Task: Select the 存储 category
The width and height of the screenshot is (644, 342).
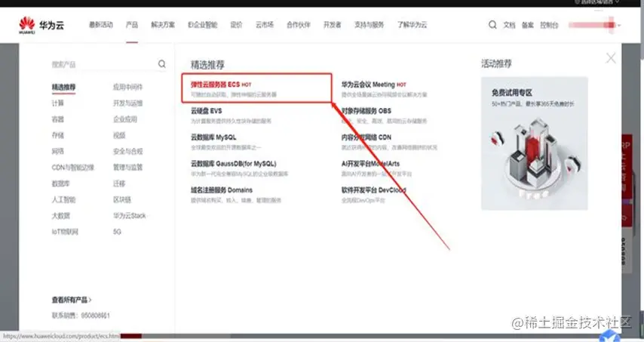Action: click(x=58, y=135)
